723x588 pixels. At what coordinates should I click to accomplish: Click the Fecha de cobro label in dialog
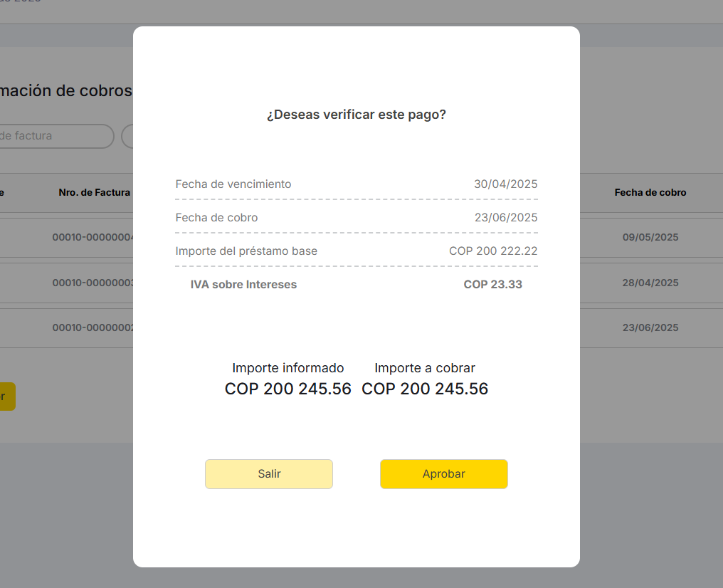[216, 218]
